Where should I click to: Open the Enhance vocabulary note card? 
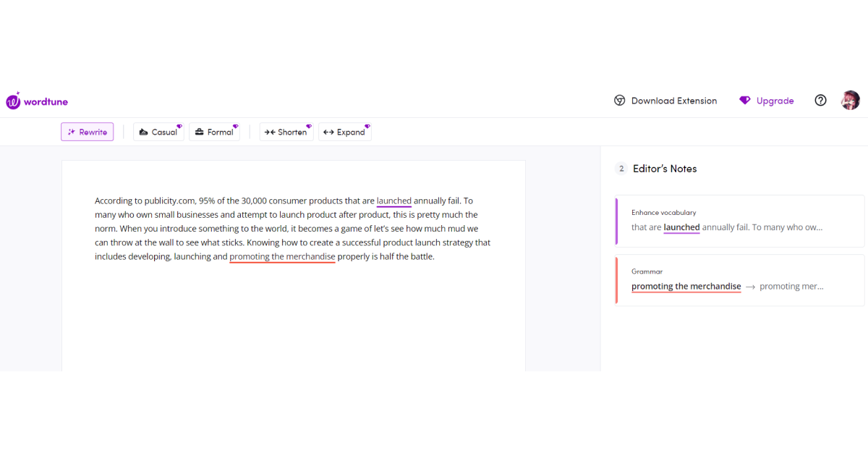[738, 221]
